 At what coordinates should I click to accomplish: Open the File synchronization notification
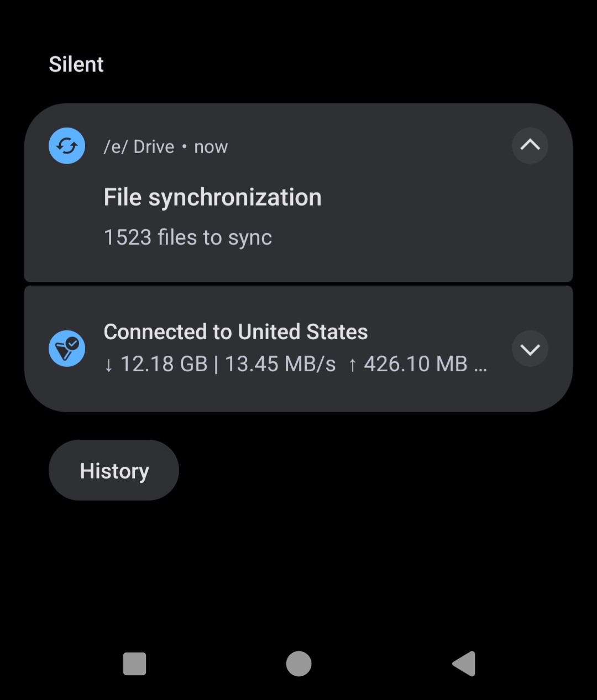pyautogui.click(x=298, y=192)
